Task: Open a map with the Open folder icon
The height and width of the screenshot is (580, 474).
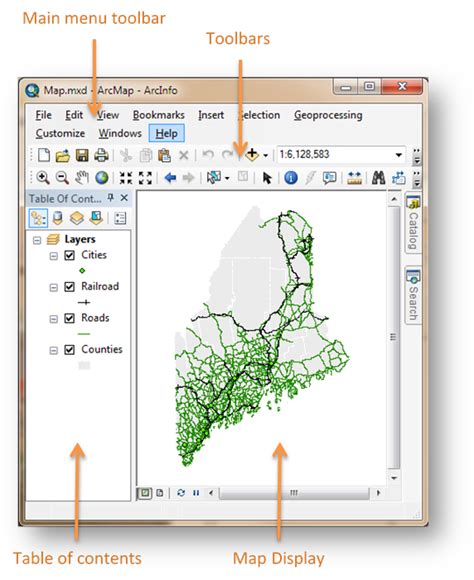Action: [63, 155]
